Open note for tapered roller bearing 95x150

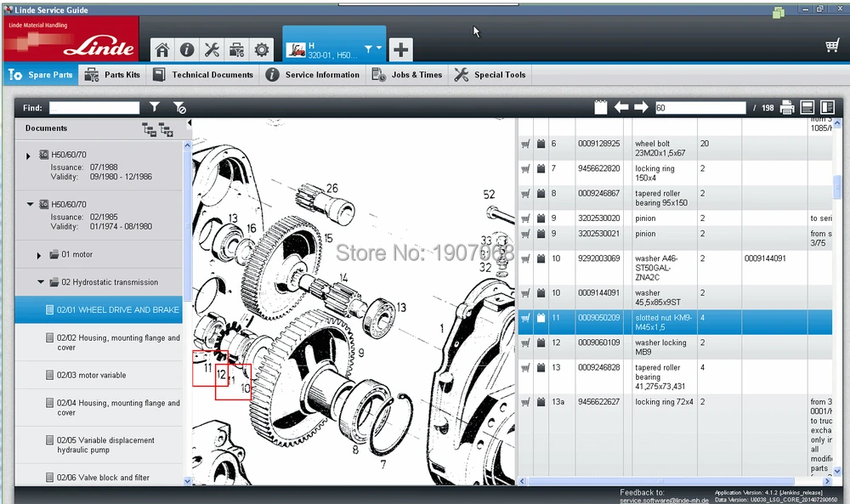point(541,194)
